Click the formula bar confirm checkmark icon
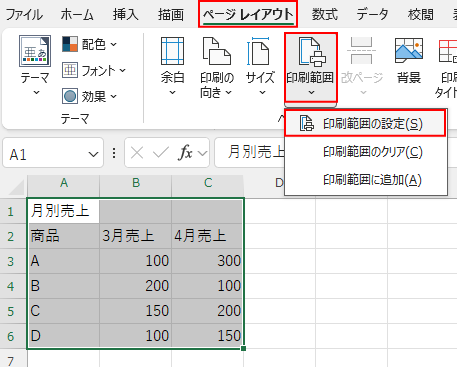 [161, 153]
